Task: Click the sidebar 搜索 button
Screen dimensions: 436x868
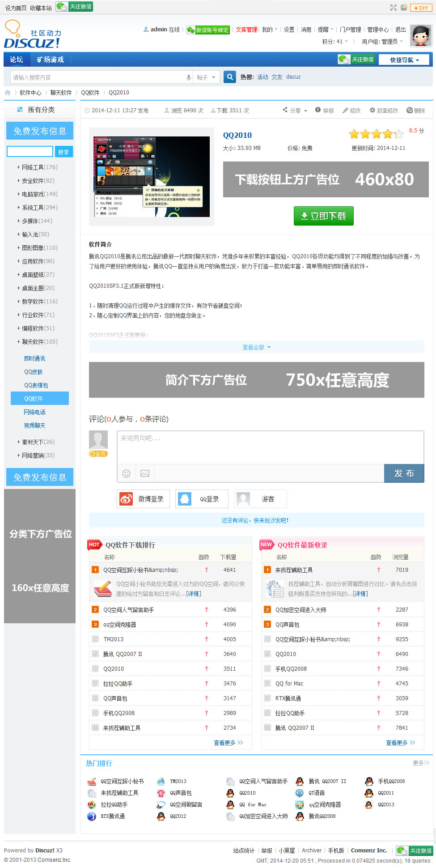Action: click(63, 152)
